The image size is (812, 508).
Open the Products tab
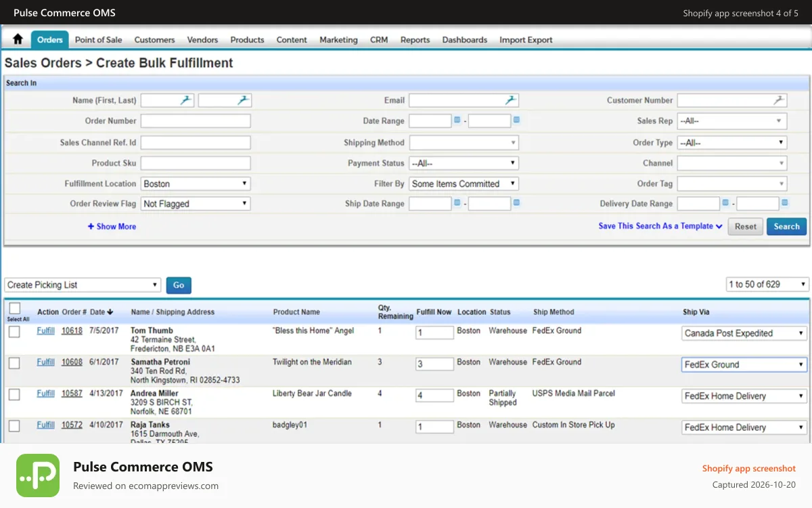coord(248,40)
